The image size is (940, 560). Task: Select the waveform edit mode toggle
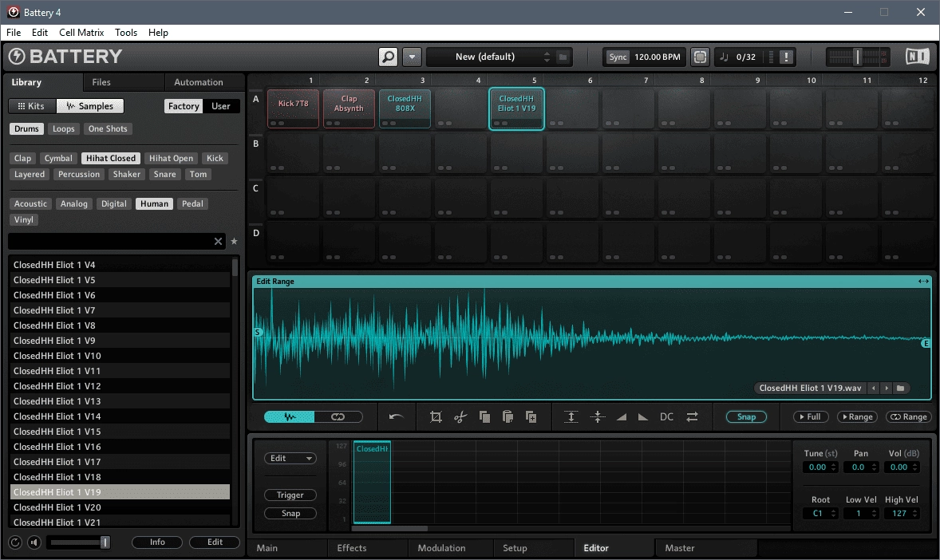click(x=290, y=416)
